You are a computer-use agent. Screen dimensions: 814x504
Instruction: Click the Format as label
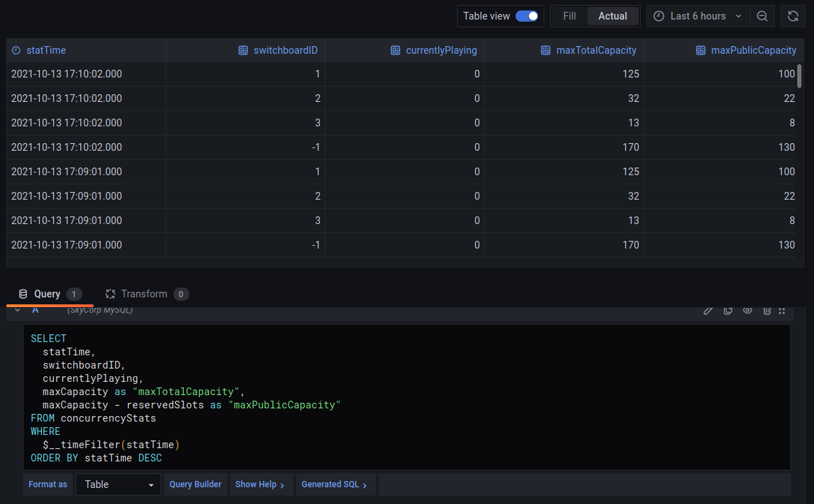[48, 484]
